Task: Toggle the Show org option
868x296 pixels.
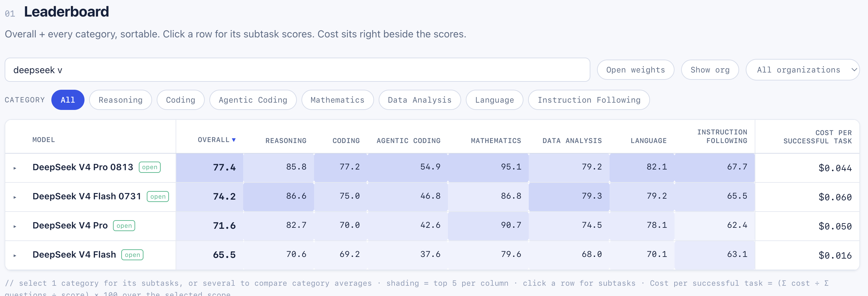Action: click(x=710, y=70)
